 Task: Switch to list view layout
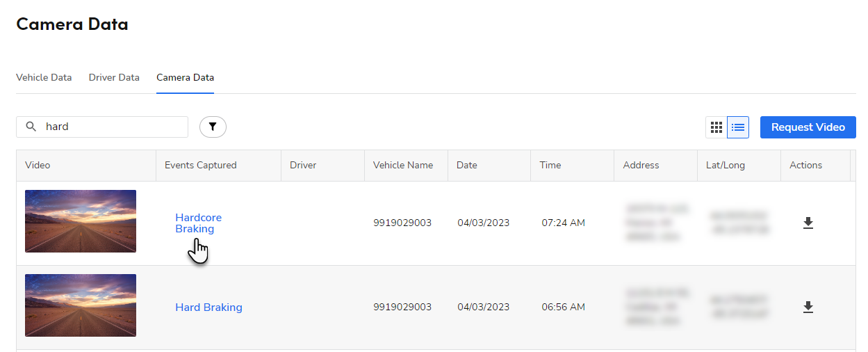738,127
